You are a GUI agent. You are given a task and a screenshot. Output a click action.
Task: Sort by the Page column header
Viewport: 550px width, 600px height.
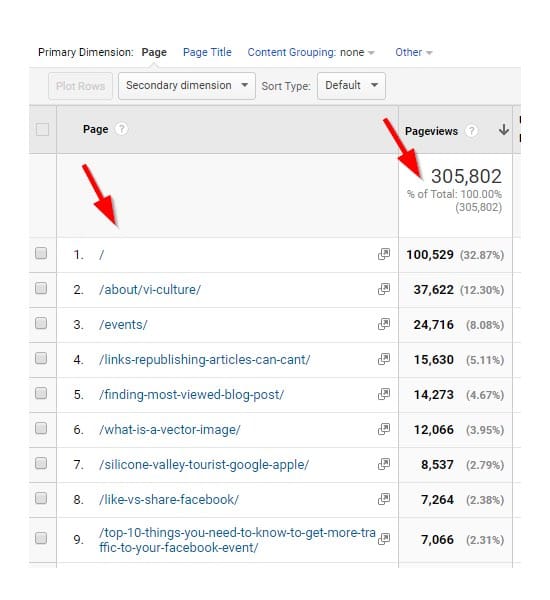(x=95, y=129)
